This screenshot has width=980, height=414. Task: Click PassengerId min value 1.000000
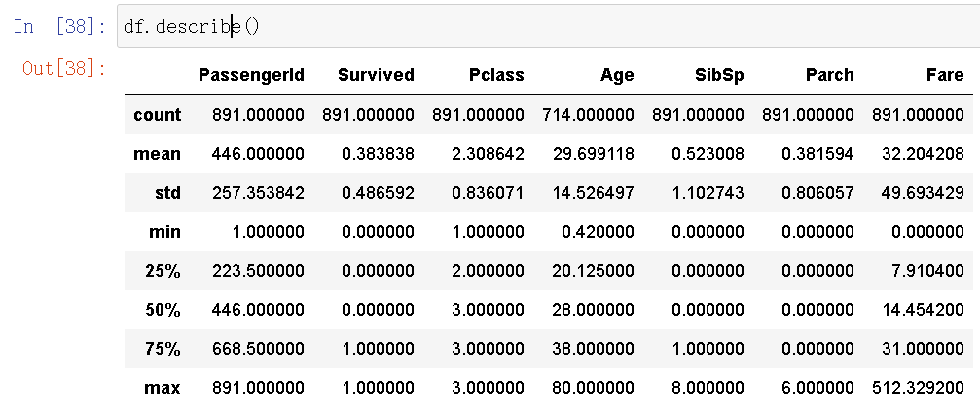(269, 232)
